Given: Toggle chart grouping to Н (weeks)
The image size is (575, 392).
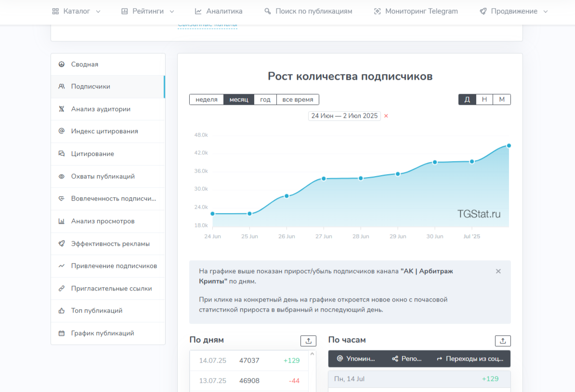Looking at the screenshot, I should [484, 100].
